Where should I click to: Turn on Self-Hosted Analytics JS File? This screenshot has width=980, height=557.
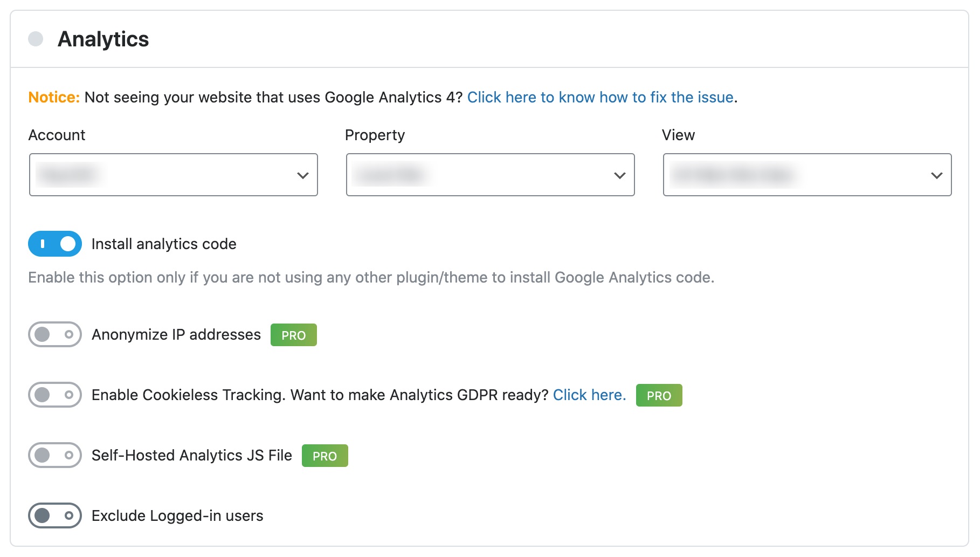[x=55, y=455]
